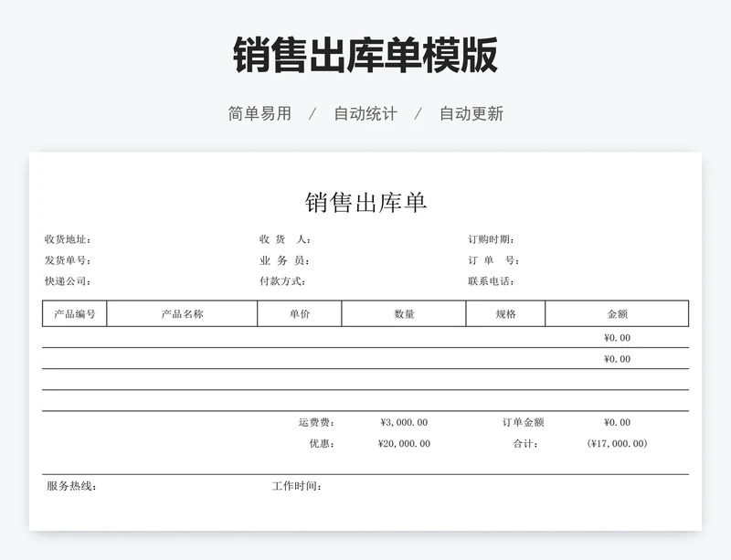Click the 服务热线 label
Image resolution: width=731 pixels, height=560 pixels.
tap(71, 486)
